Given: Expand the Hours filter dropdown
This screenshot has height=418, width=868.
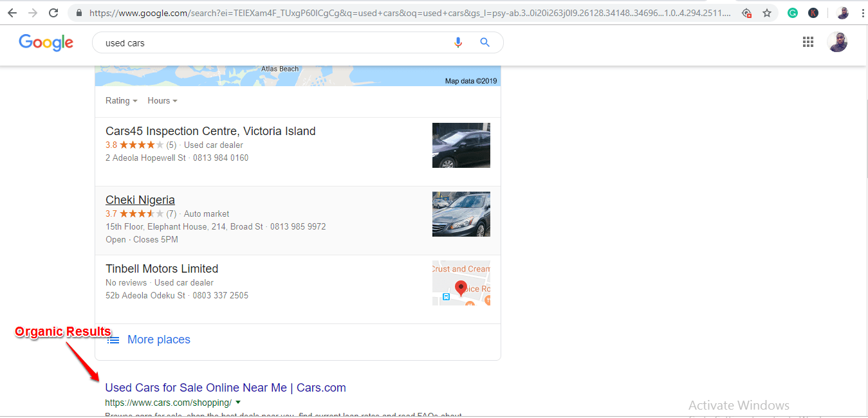Looking at the screenshot, I should (x=162, y=100).
